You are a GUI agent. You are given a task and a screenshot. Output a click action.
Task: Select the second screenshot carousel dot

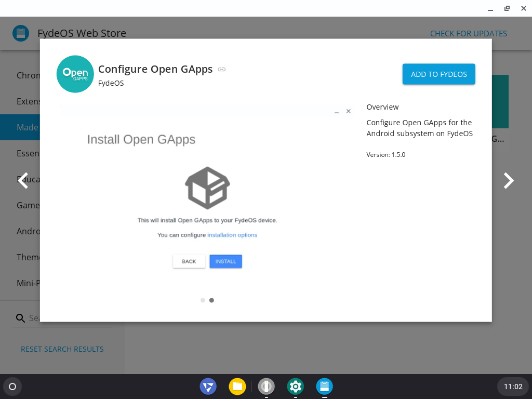212,300
